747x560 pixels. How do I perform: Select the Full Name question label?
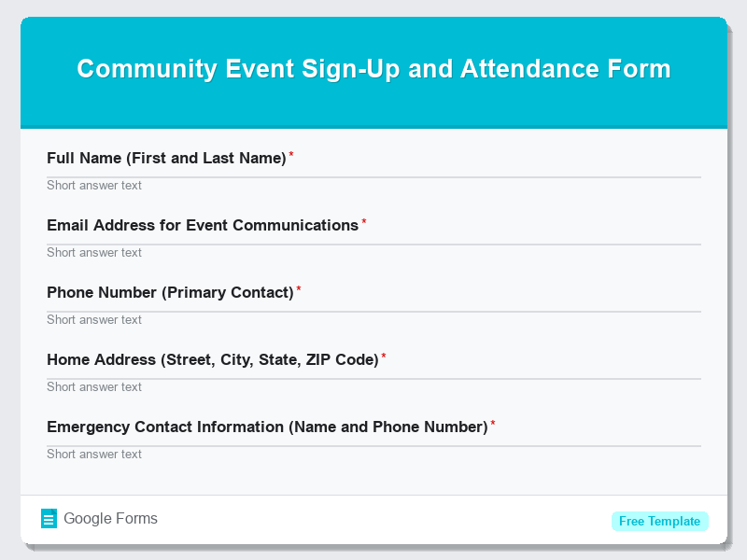point(166,158)
